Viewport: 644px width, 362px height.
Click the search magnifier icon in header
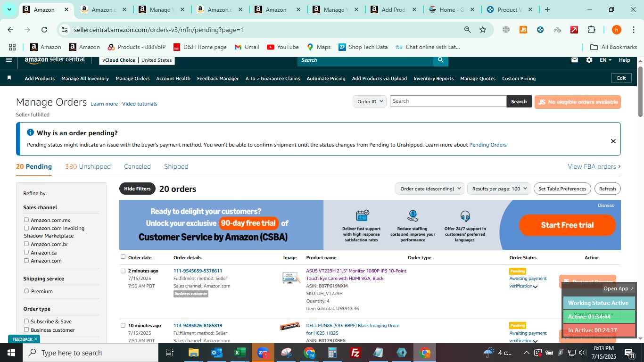tap(440, 60)
